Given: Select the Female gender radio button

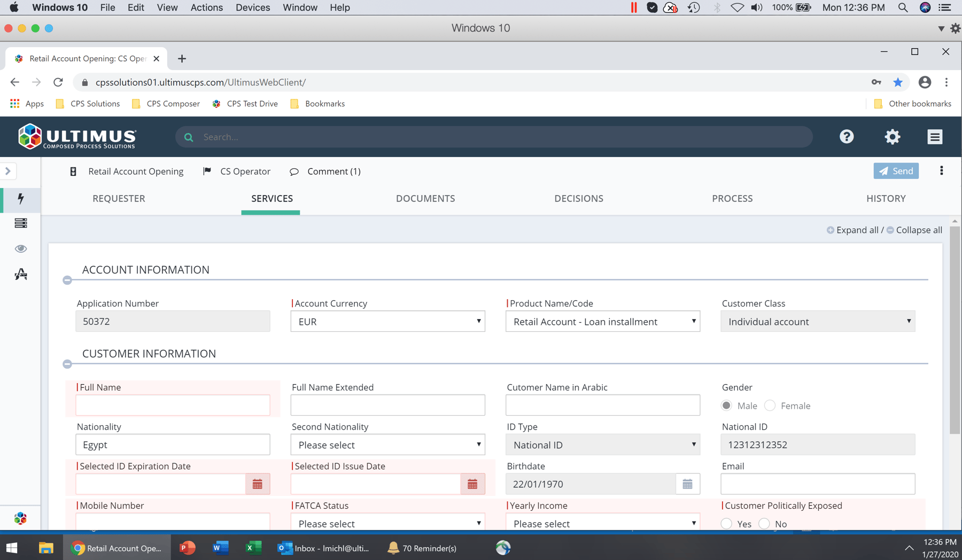Looking at the screenshot, I should pyautogui.click(x=770, y=406).
